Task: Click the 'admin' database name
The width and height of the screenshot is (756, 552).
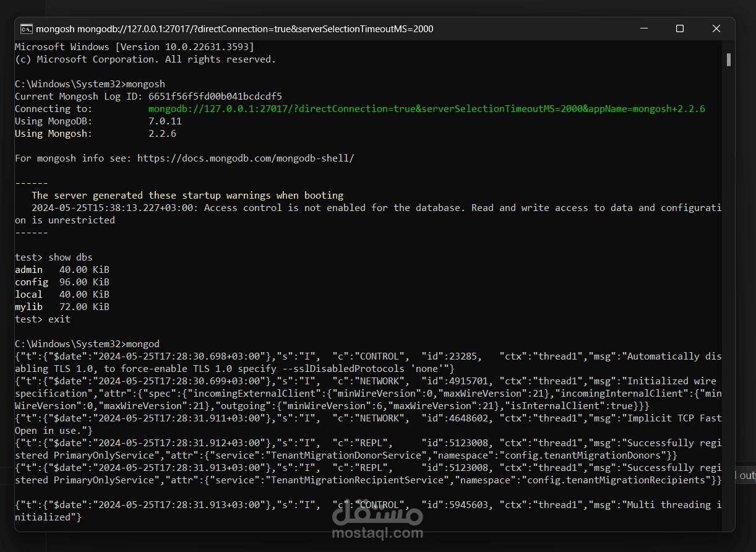Action: tap(28, 269)
